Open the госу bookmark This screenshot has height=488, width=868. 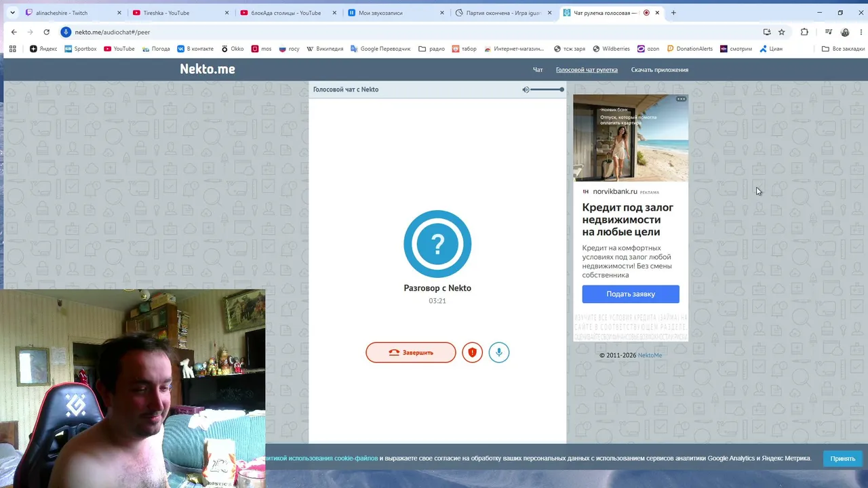point(289,49)
